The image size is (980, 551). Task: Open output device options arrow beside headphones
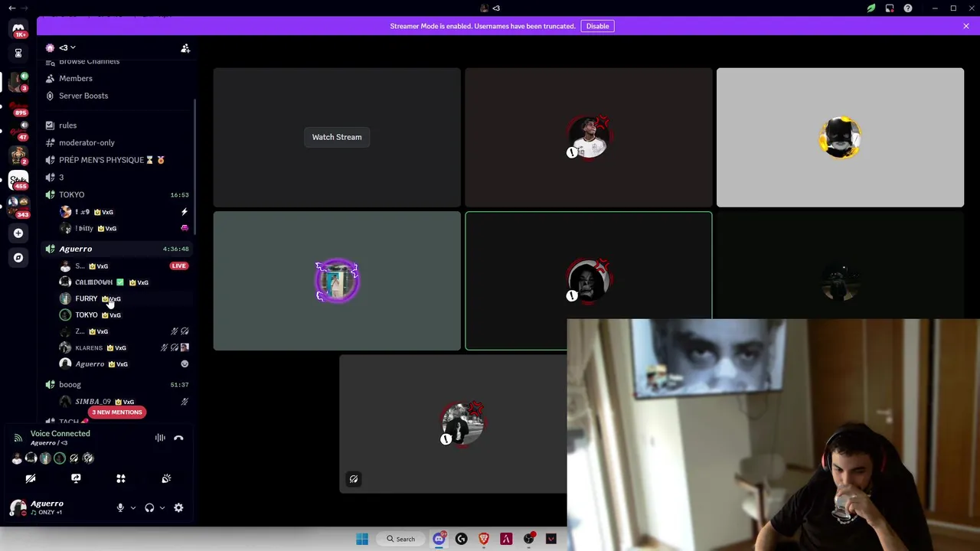click(162, 507)
